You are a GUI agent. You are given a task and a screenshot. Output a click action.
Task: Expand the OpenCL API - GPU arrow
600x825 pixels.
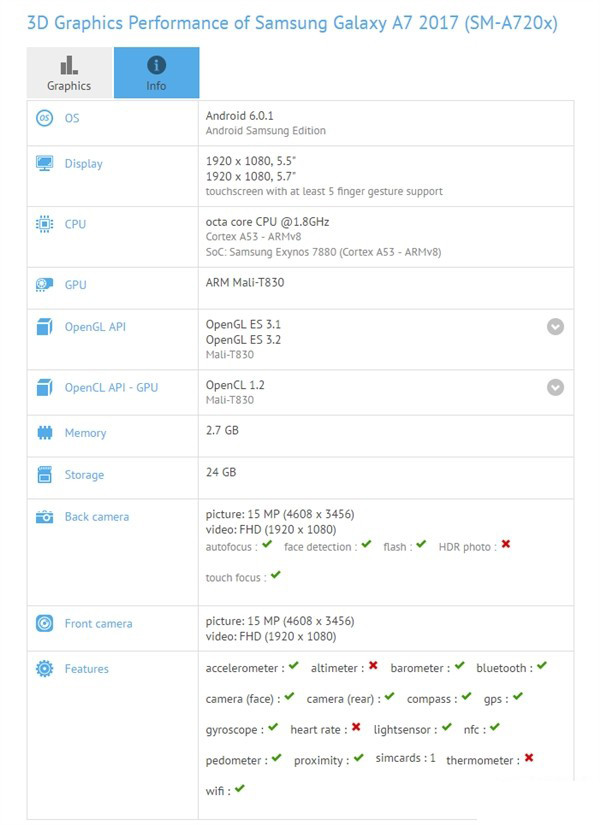(555, 387)
